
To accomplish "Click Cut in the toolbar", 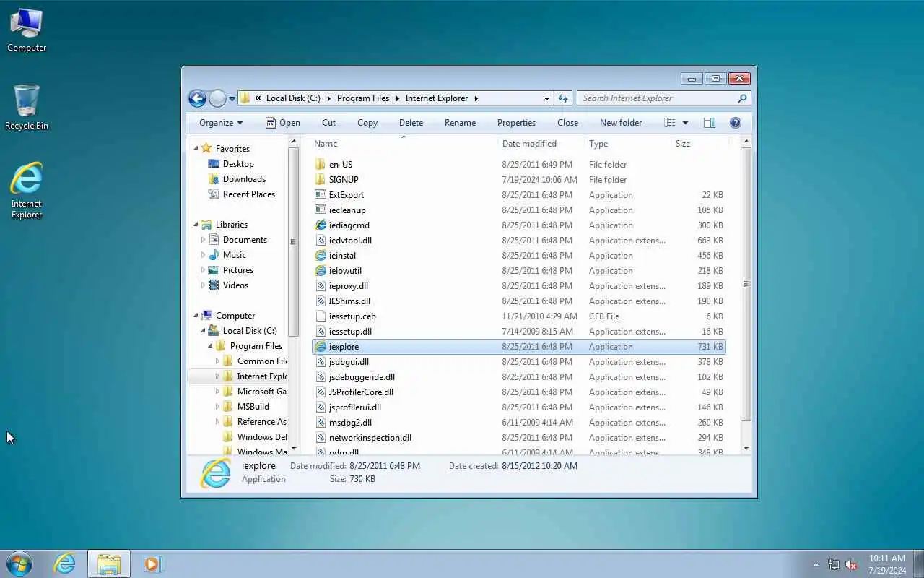I will 328,123.
